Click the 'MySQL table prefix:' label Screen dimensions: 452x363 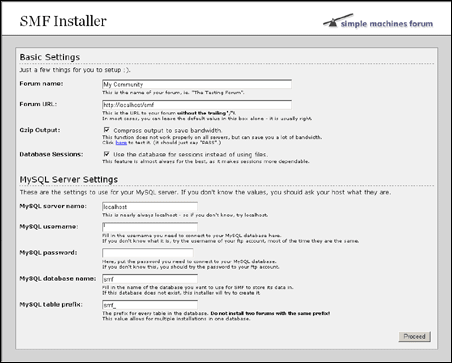pyautogui.click(x=51, y=305)
